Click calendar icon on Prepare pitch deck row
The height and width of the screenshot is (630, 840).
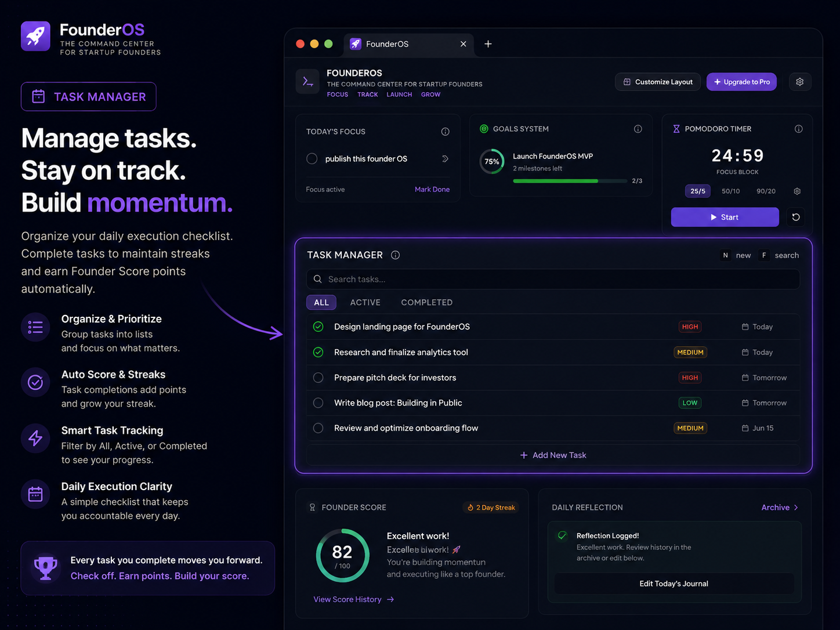click(745, 378)
